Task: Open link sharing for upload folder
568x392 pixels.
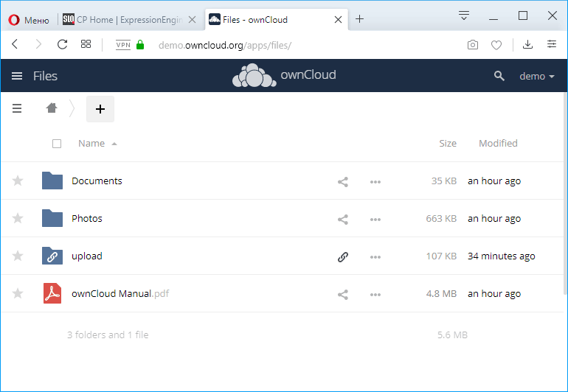Action: coord(343,257)
